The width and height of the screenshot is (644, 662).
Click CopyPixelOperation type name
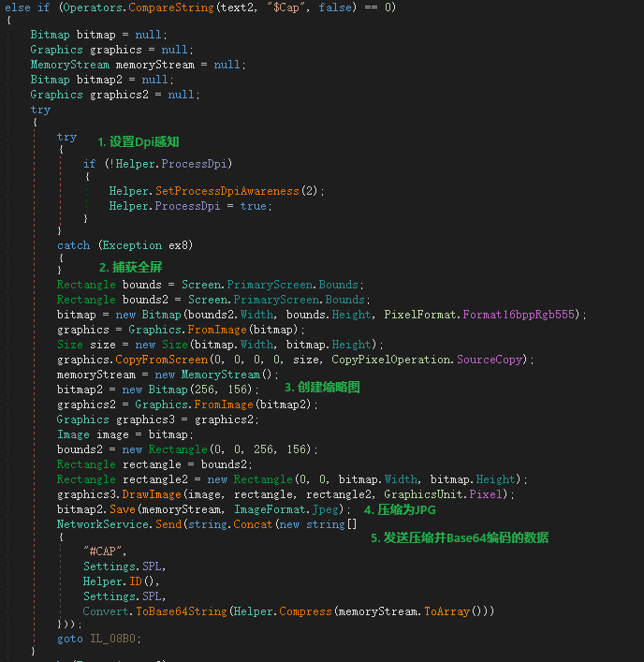[x=392, y=360]
